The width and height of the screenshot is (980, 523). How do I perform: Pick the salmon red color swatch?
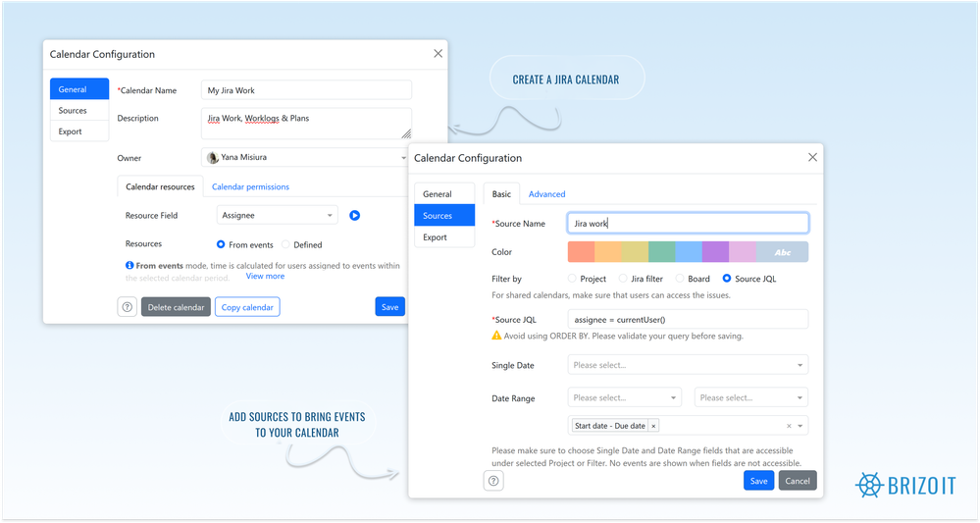(x=582, y=252)
